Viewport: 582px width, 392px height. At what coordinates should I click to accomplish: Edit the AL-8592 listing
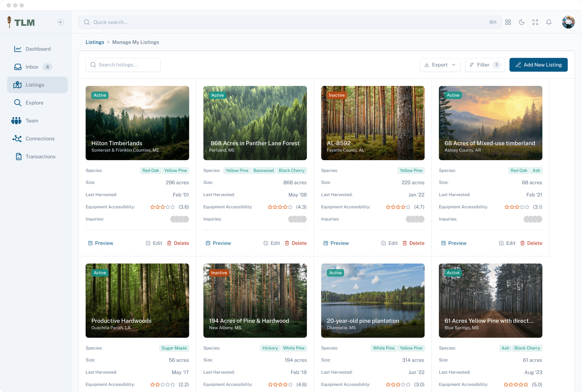pyautogui.click(x=390, y=243)
